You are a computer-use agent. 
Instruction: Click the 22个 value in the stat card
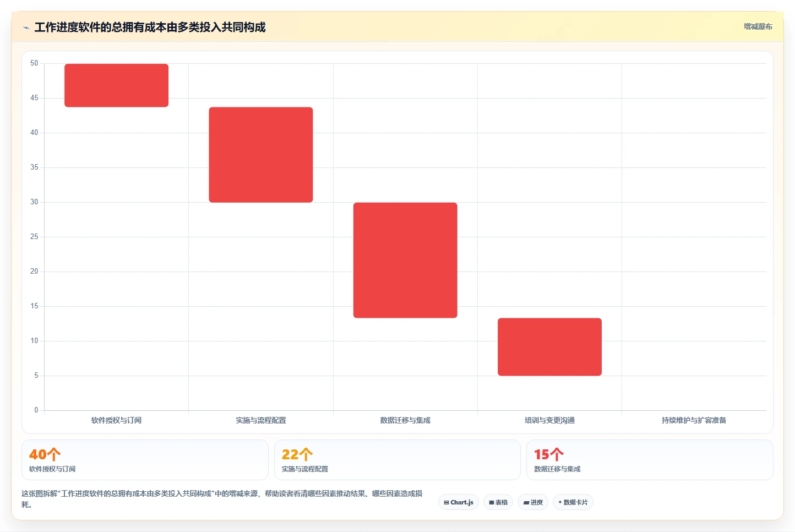[x=297, y=454]
